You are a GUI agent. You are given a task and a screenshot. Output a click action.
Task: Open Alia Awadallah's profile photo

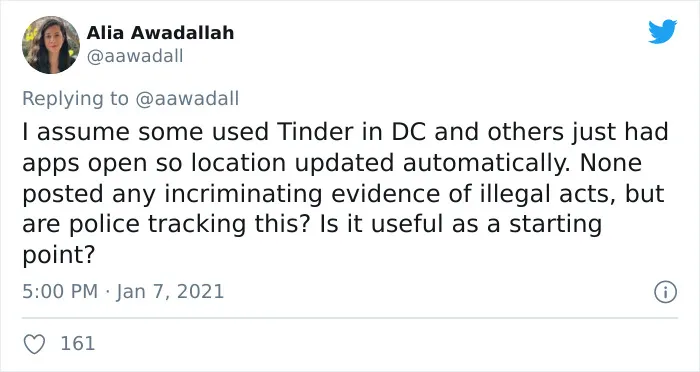[51, 45]
